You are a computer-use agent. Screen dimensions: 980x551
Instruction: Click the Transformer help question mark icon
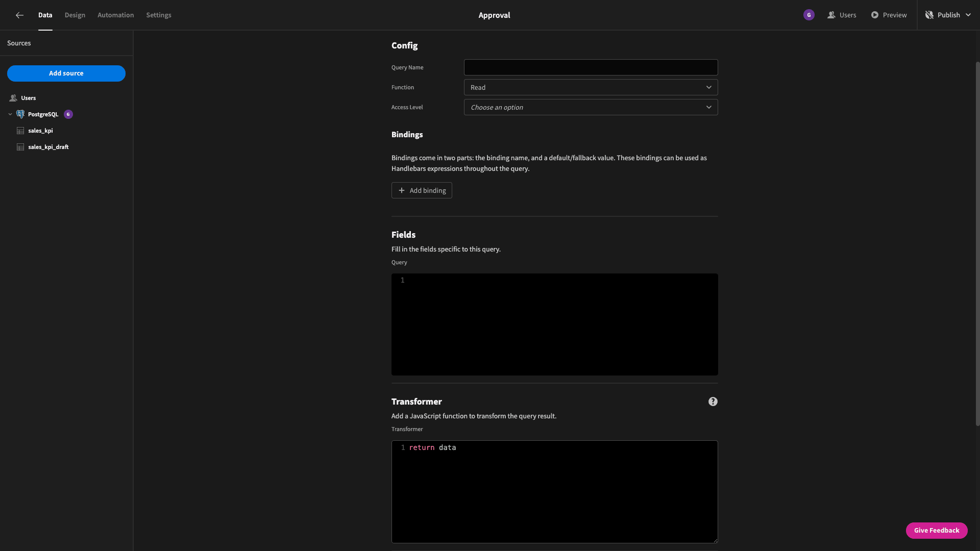[713, 402]
